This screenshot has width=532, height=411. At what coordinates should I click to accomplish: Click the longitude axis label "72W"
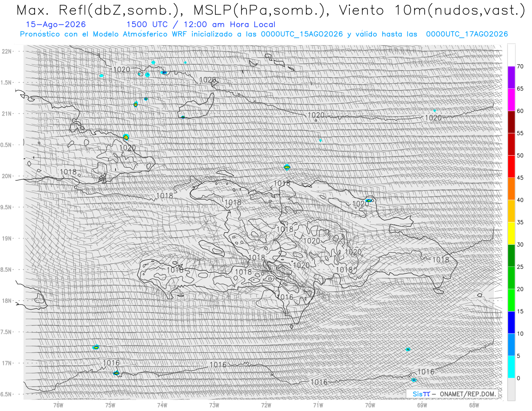coord(266,405)
